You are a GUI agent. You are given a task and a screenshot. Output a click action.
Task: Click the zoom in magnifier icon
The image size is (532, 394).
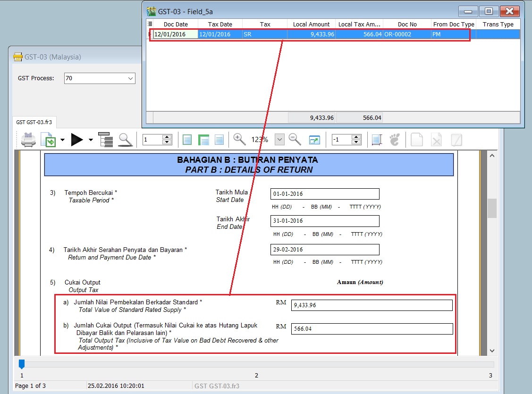click(x=240, y=139)
